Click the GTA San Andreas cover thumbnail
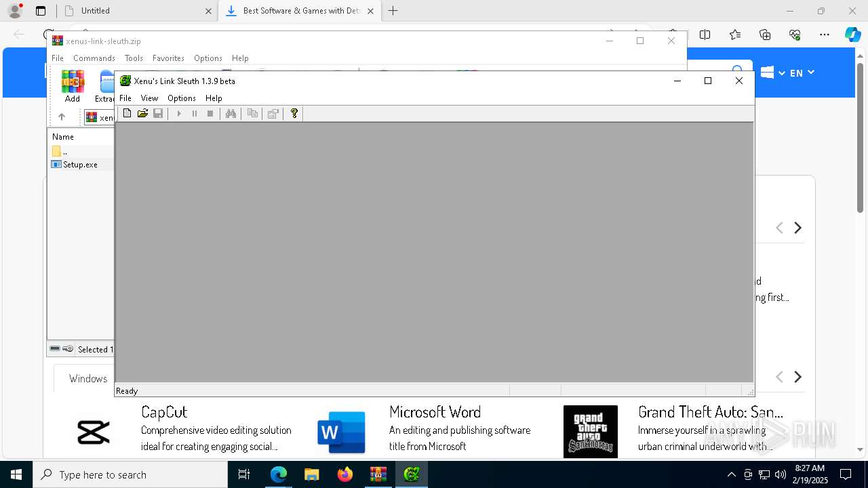868x488 pixels. [x=591, y=432]
